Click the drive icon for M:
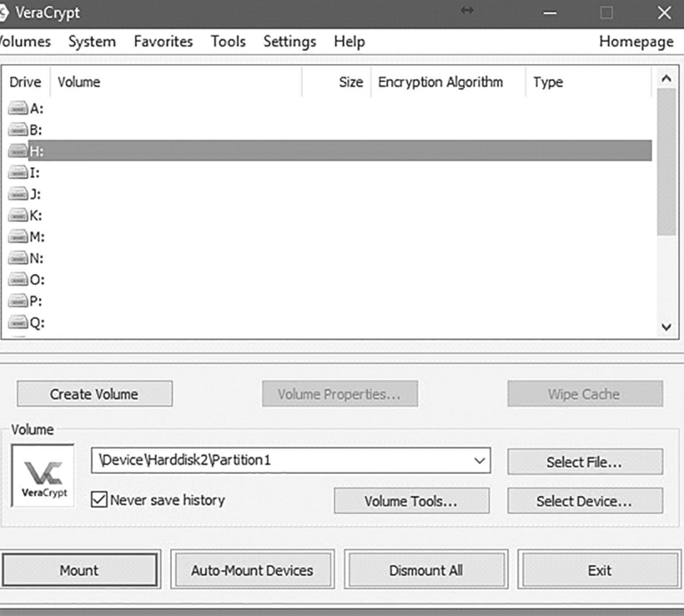Viewport: 684px width, 616px height. pyautogui.click(x=18, y=237)
